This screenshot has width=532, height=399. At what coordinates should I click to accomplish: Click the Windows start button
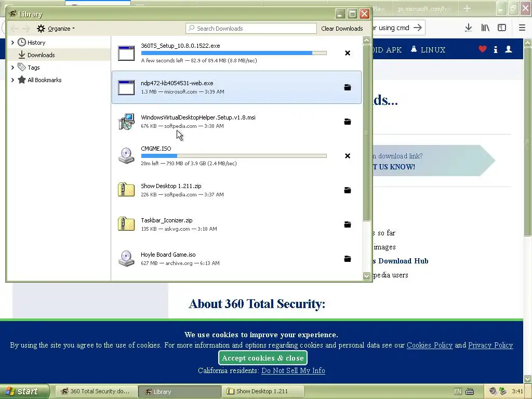pyautogui.click(x=24, y=391)
